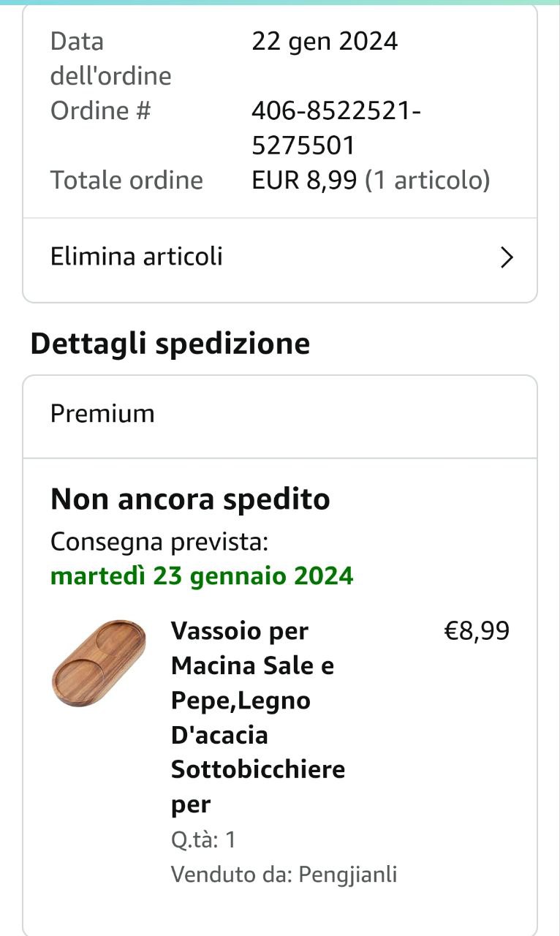Select the Non ancora spedito status heading
Screen dimensions: 560x936
click(190, 499)
